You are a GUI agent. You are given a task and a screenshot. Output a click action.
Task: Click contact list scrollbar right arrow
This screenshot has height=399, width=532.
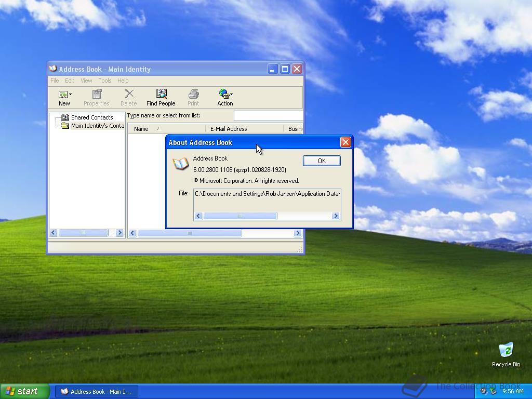298,233
